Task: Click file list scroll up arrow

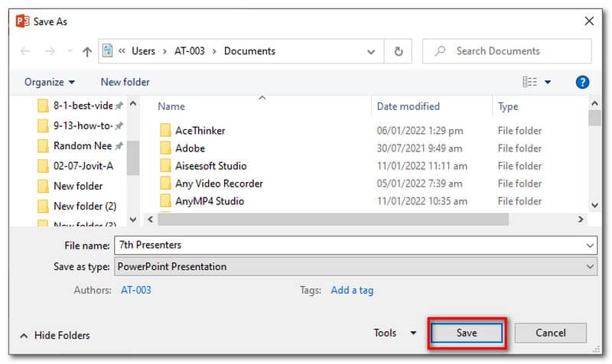Action: (x=595, y=103)
